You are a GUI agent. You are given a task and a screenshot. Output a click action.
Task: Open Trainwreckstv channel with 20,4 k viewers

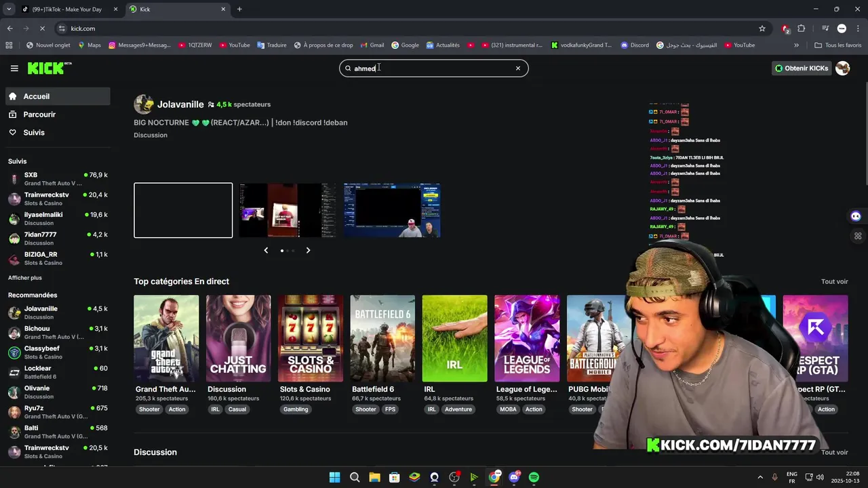[58, 199]
